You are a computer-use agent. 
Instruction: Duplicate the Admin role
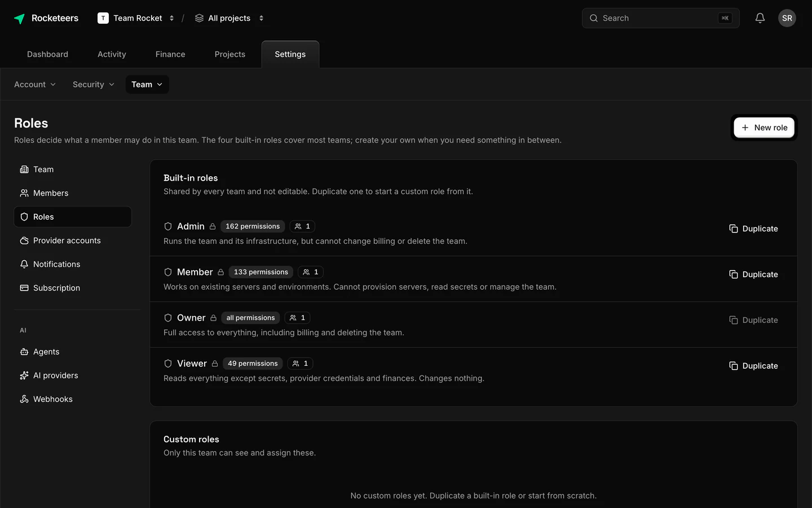pyautogui.click(x=753, y=229)
